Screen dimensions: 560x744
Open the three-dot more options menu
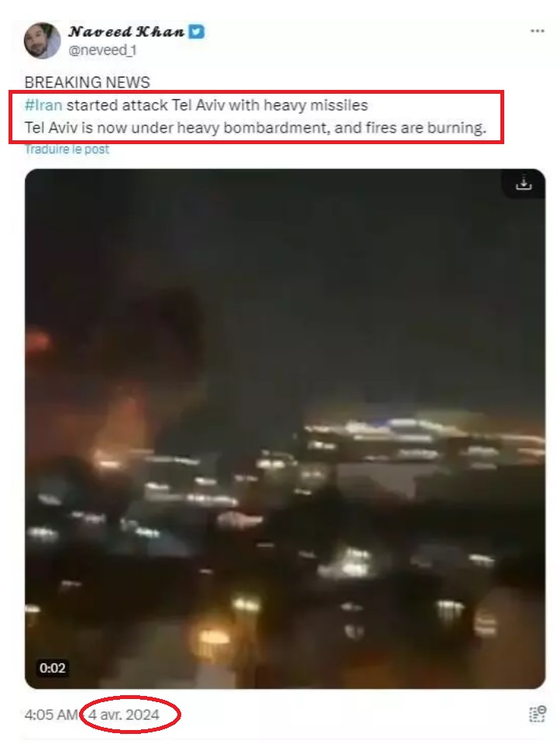(537, 31)
